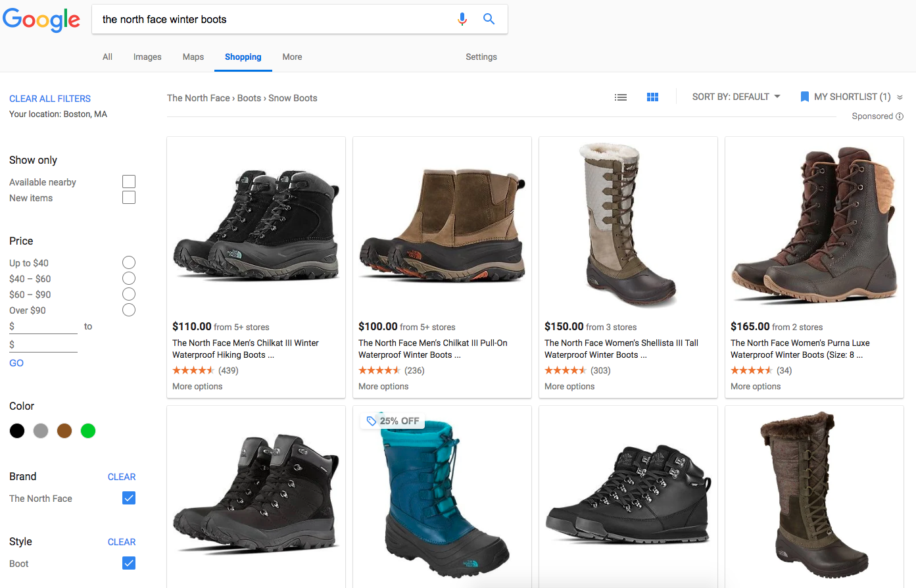Open More options for Chilkat III Pull-On boots
916x588 pixels.
(x=383, y=386)
